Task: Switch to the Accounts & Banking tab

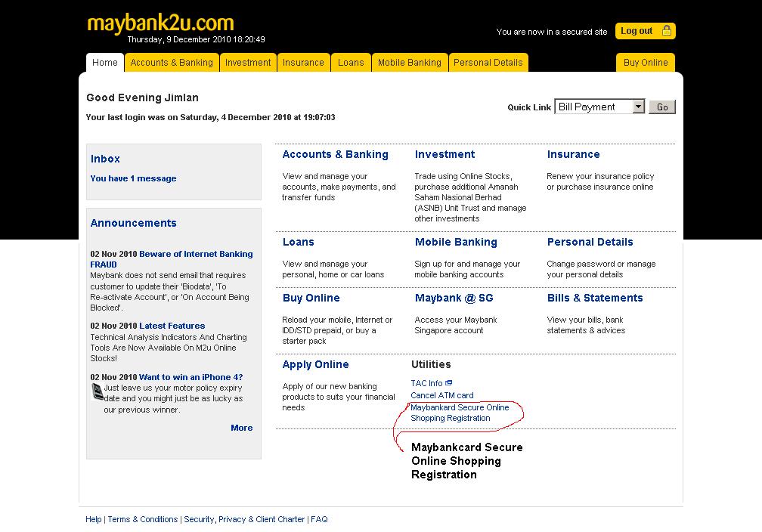Action: coord(172,63)
